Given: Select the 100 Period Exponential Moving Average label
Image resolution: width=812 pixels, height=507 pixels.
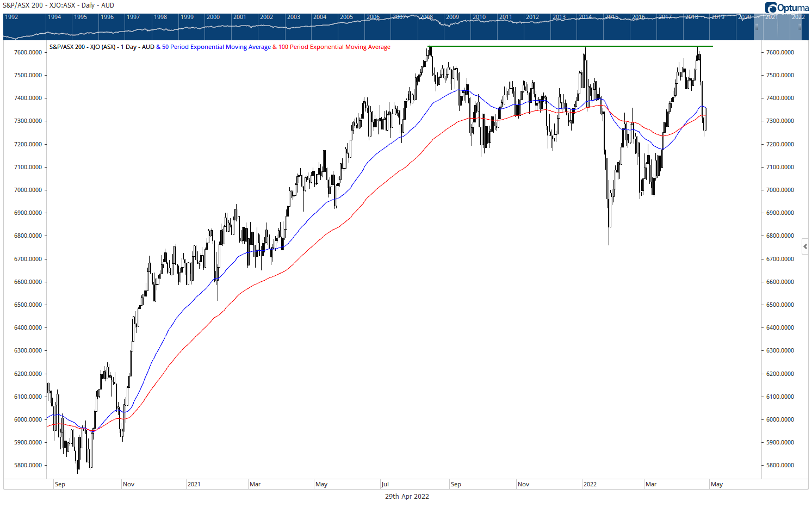Looking at the screenshot, I should tap(334, 47).
